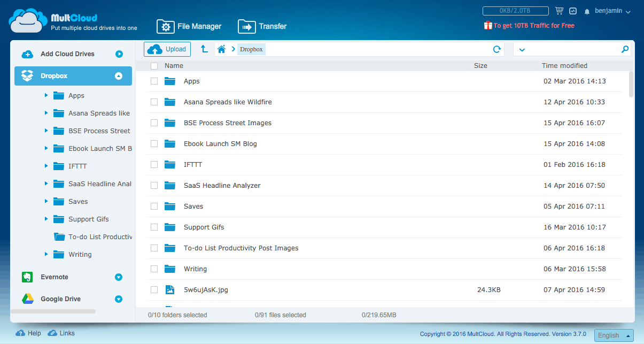Sort by the Name column header
644x344 pixels.
coord(174,66)
